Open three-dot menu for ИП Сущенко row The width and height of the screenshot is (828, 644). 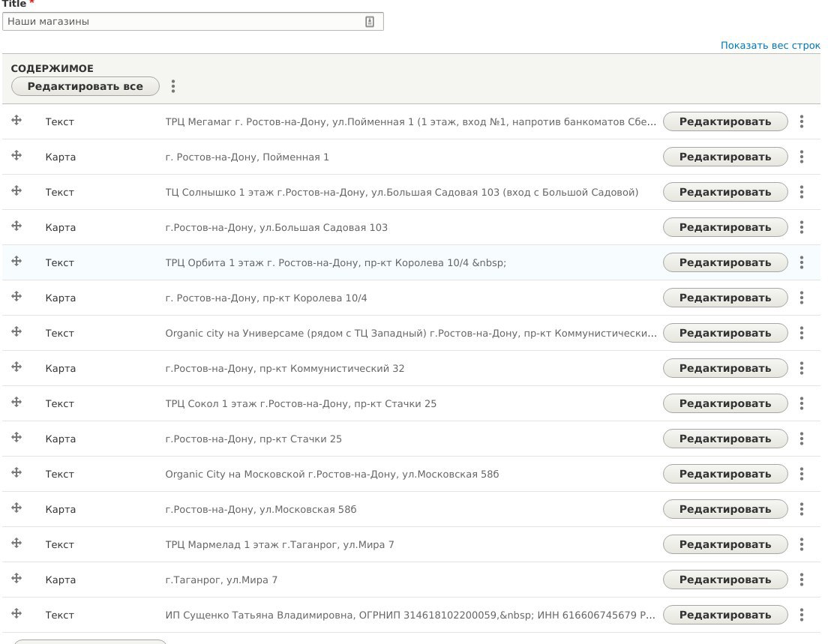tap(802, 615)
